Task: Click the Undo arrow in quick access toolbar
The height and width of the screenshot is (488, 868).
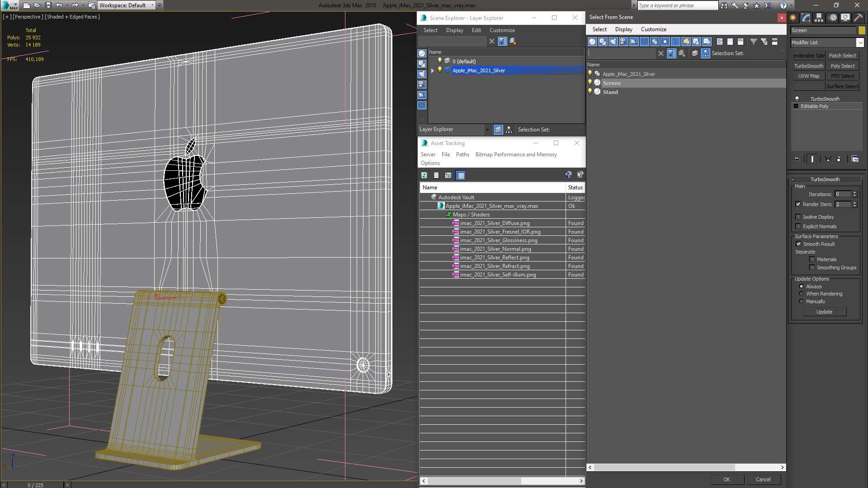Action: 59,5
